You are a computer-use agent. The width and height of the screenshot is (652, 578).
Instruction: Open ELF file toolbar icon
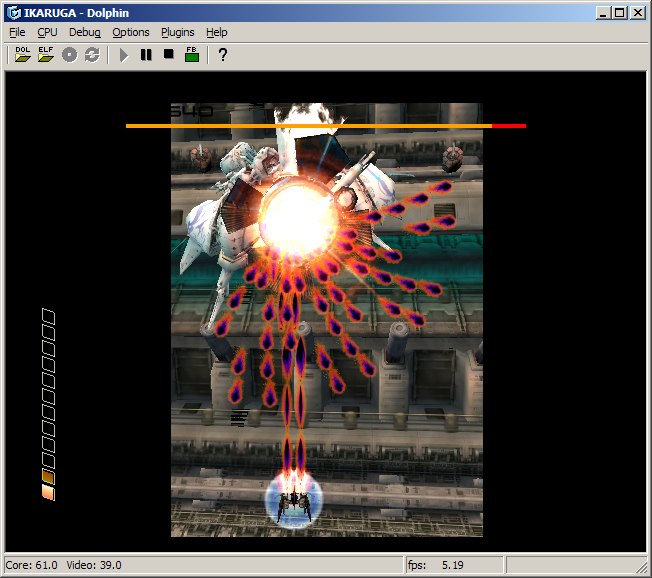46,54
